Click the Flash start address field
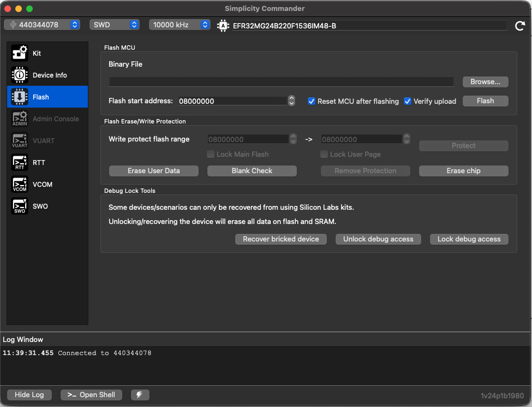Viewport: 532px width, 407px height. (233, 101)
